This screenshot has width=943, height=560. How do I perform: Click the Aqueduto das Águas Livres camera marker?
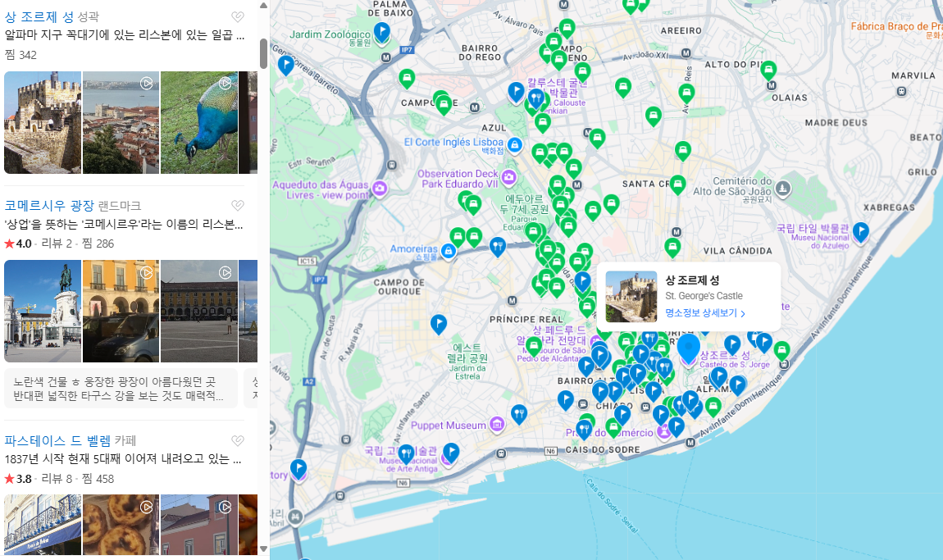pyautogui.click(x=380, y=189)
